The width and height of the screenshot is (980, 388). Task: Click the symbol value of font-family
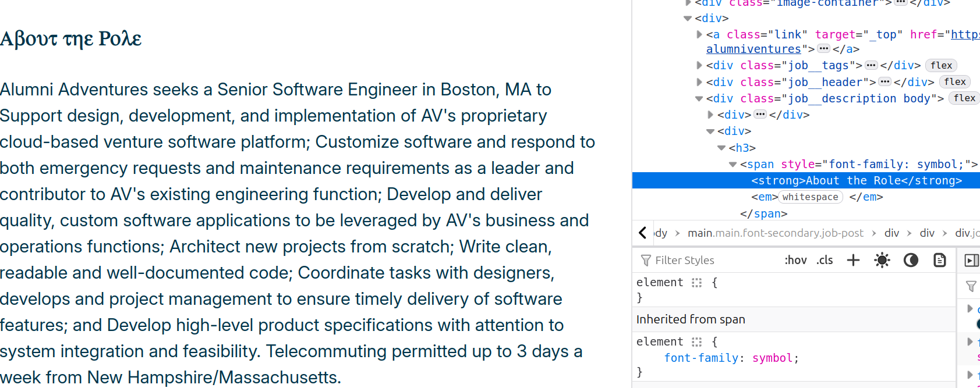[x=772, y=358]
